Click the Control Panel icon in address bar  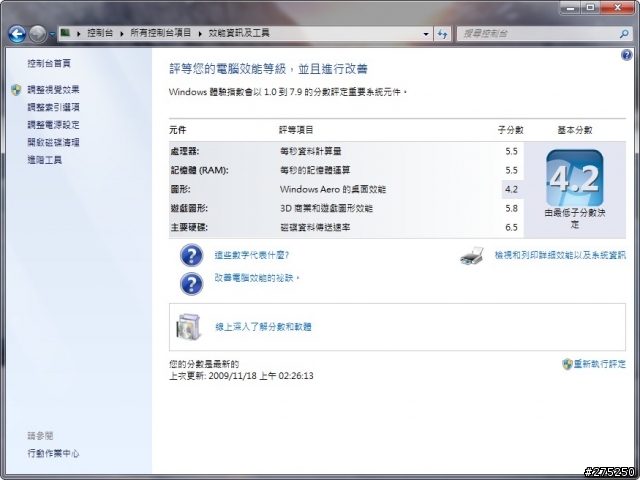[x=66, y=33]
